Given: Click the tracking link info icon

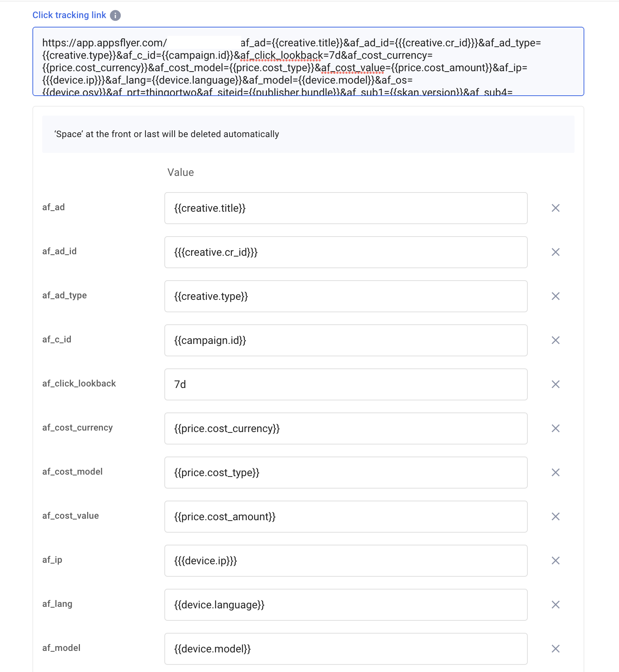Looking at the screenshot, I should 115,15.
